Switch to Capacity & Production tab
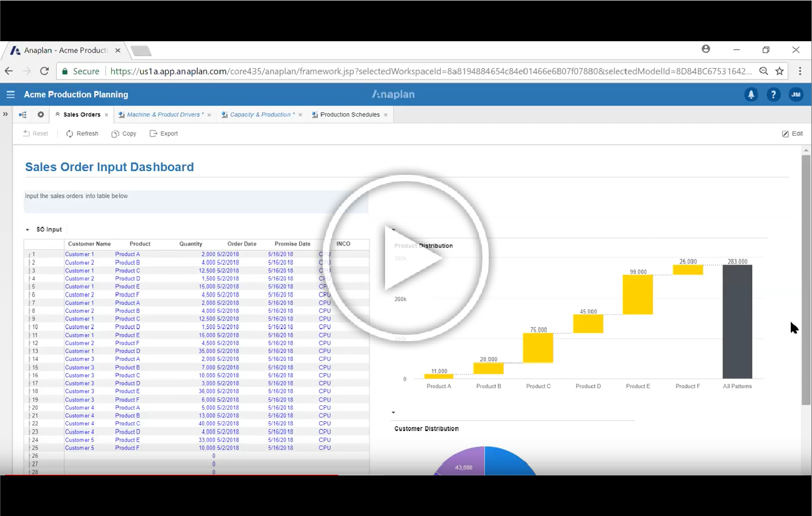The image size is (812, 516). 262,115
